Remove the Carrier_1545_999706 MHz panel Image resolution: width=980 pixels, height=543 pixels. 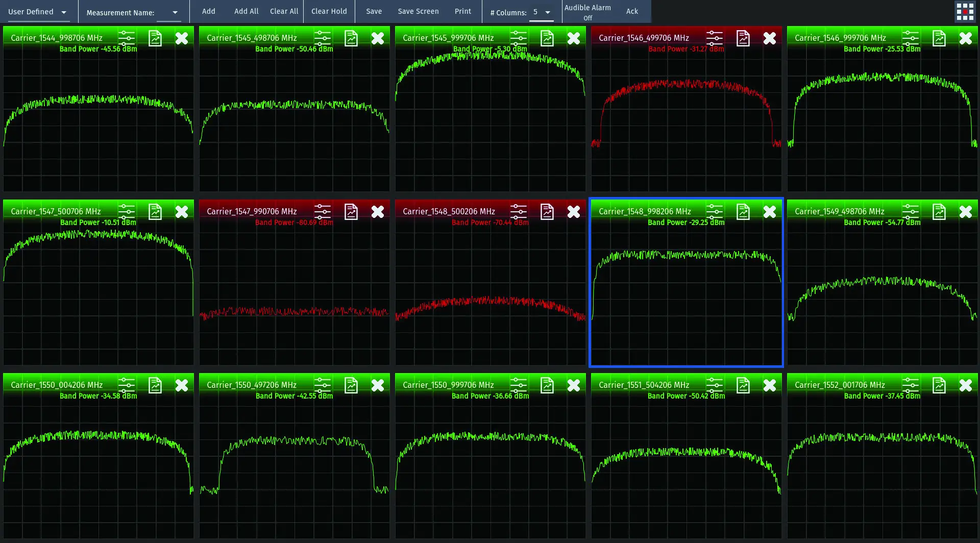coord(574,38)
